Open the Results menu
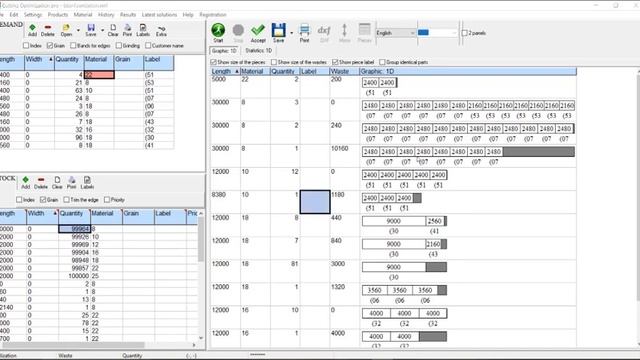 128,15
